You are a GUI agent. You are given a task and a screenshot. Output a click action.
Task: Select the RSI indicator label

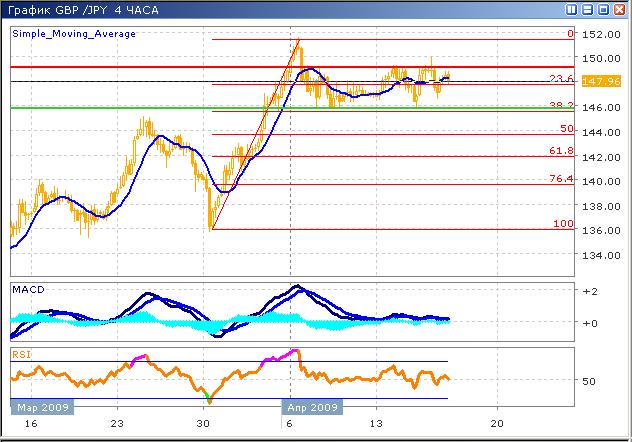(x=21, y=353)
